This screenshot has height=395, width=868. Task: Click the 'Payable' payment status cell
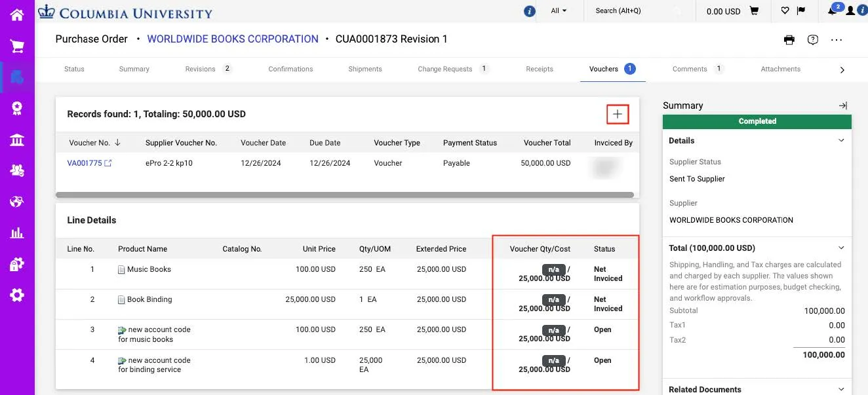coord(456,163)
